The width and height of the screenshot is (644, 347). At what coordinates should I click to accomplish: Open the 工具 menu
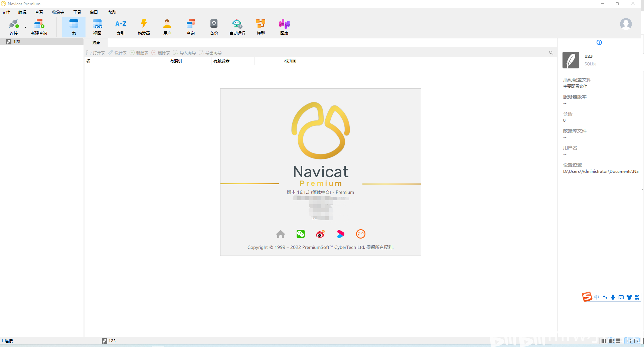pos(77,12)
